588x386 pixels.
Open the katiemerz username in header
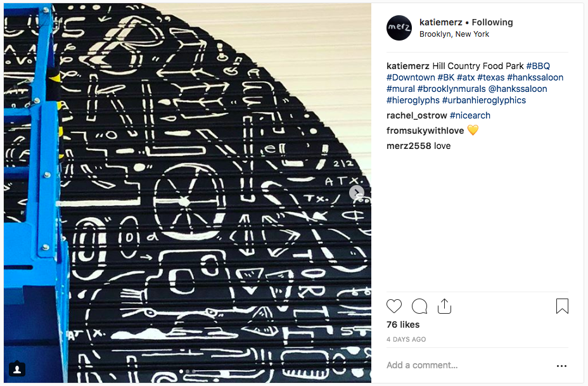440,22
